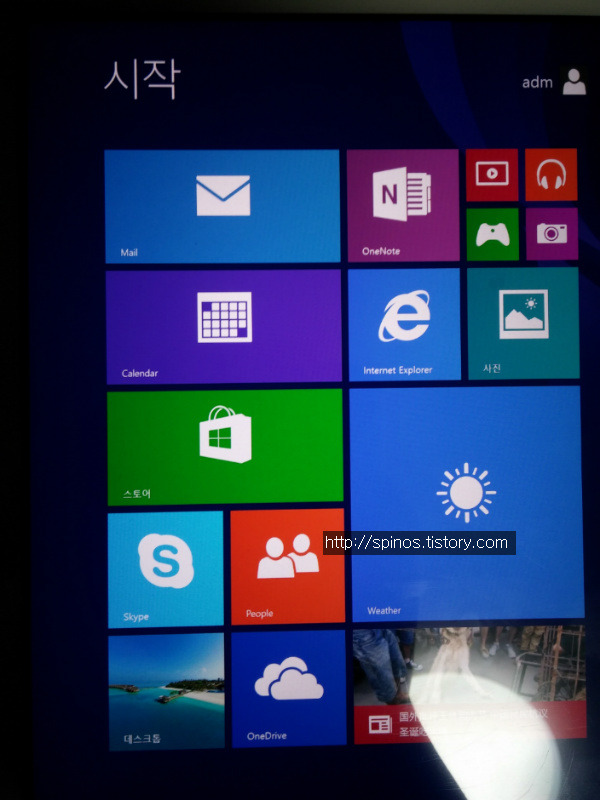Launch the Music headphones tile

[551, 174]
